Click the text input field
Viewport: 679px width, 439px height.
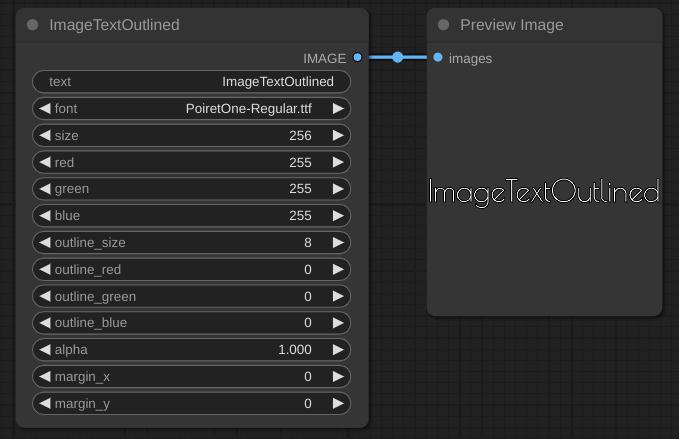[x=191, y=81]
